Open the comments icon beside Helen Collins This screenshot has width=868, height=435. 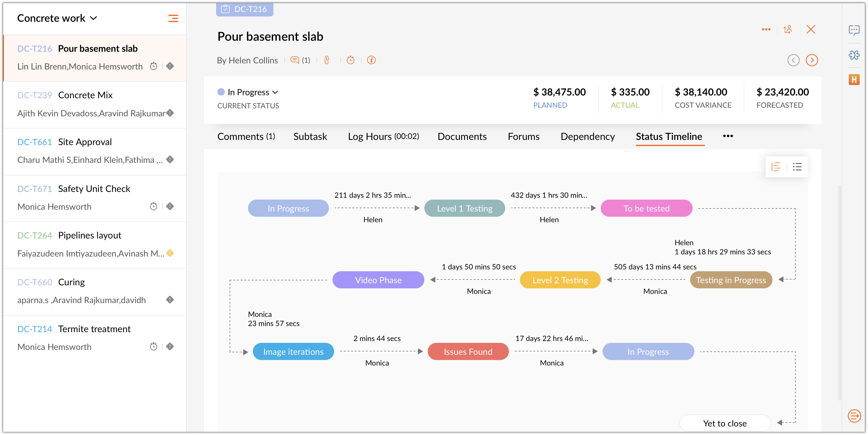coord(295,60)
